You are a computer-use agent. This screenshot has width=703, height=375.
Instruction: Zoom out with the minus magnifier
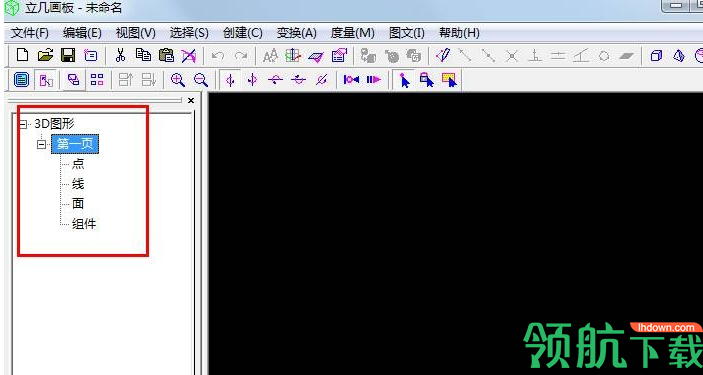(201, 80)
